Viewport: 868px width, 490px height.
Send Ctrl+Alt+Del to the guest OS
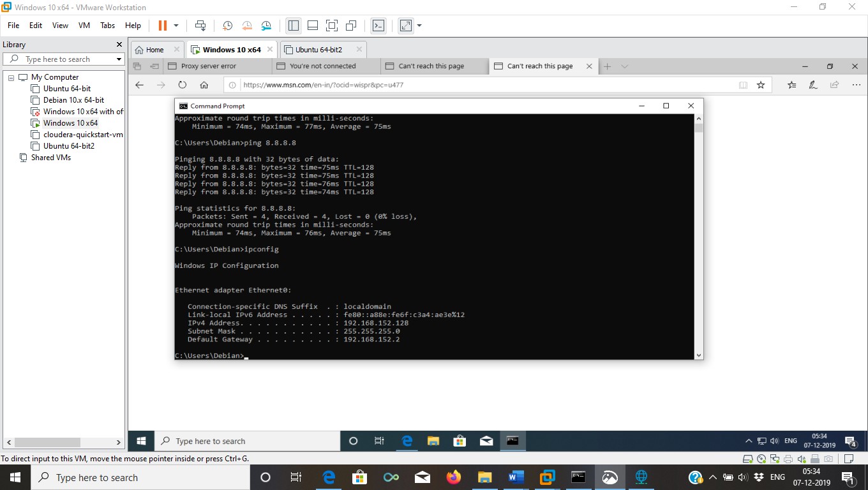click(x=202, y=26)
